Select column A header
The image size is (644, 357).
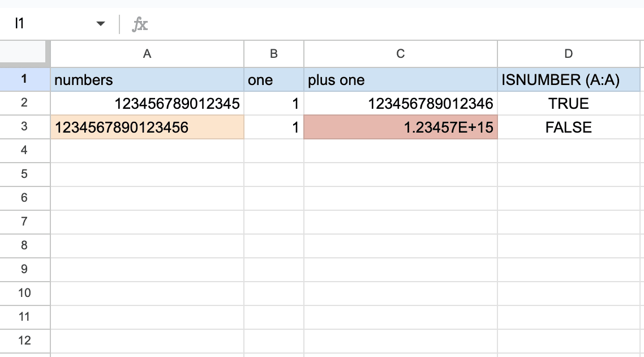pos(147,54)
